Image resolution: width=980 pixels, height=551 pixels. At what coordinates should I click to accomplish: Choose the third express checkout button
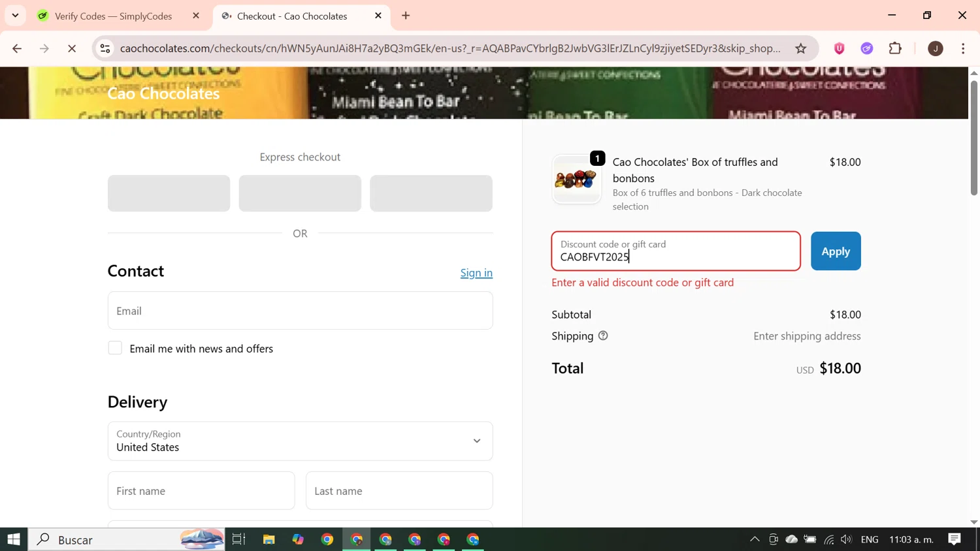coord(431,193)
